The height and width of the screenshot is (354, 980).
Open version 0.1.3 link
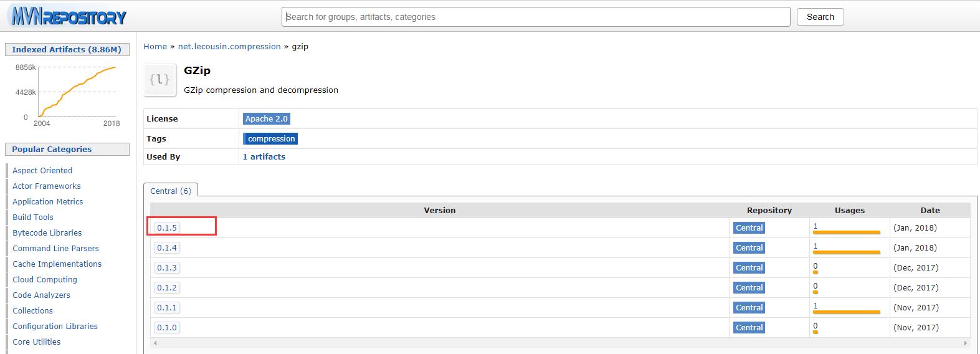167,268
